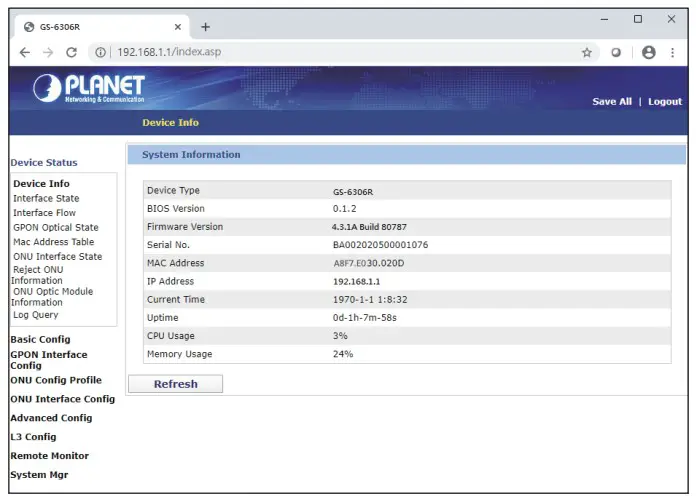Open a new tab with the plus icon
696x500 pixels.
coord(205,27)
